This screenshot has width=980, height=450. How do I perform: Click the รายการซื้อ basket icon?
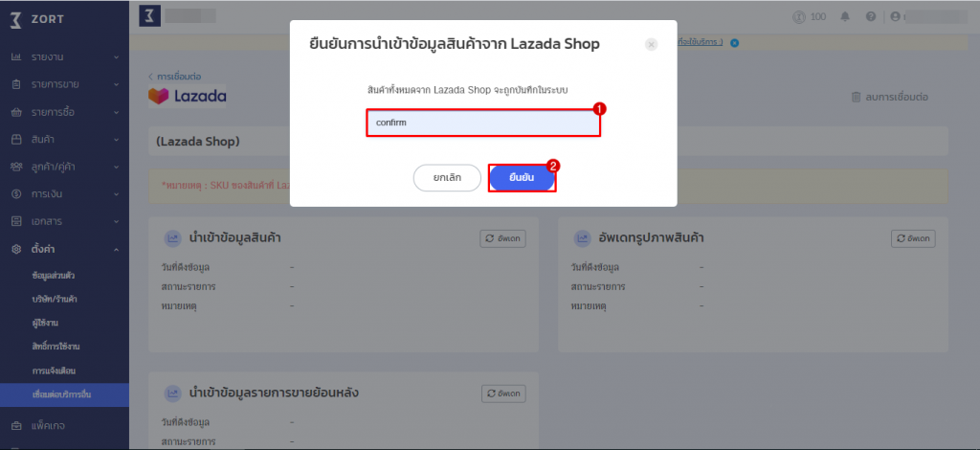[x=17, y=113]
